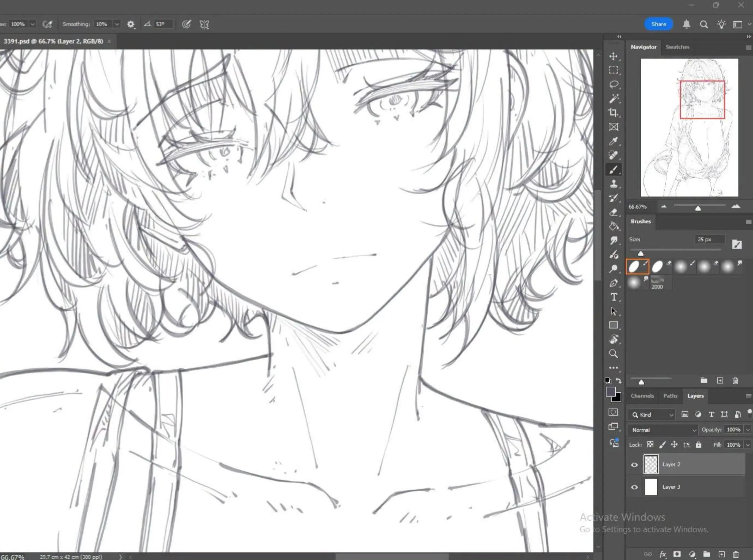The image size is (753, 560).
Task: Select the Navigator tab
Action: tap(644, 47)
